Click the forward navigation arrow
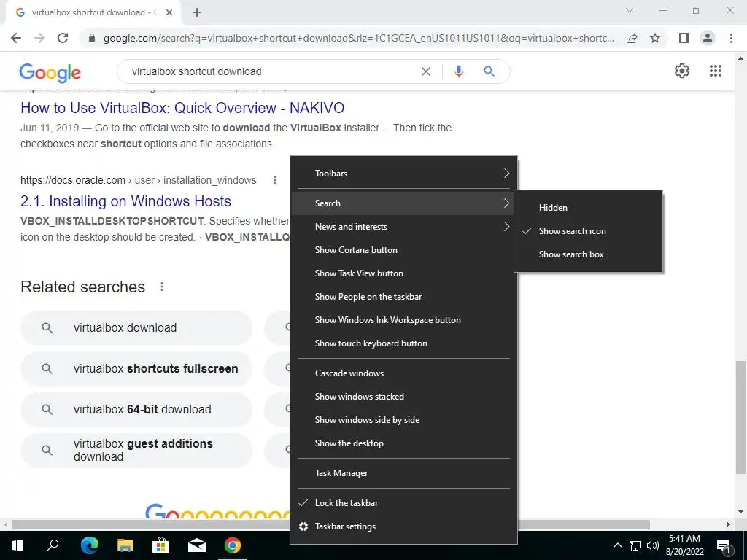 (39, 38)
